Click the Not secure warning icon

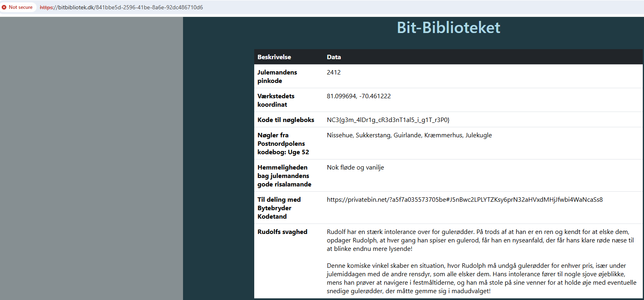point(4,7)
